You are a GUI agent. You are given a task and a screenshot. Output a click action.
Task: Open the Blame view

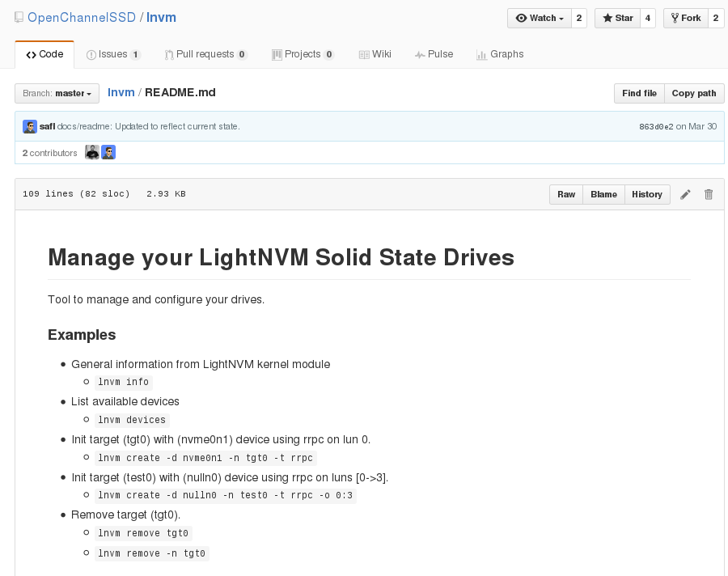[603, 195]
